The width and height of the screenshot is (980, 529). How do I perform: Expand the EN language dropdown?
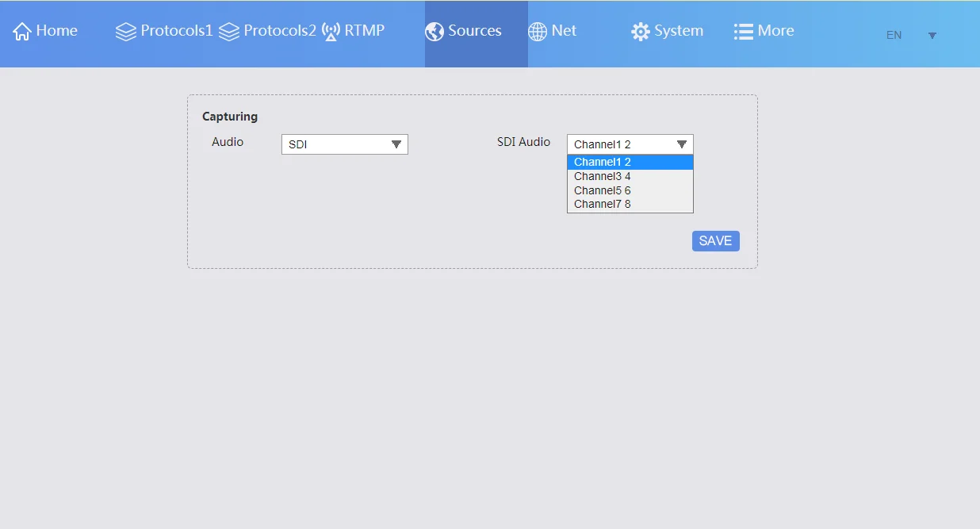pyautogui.click(x=932, y=35)
